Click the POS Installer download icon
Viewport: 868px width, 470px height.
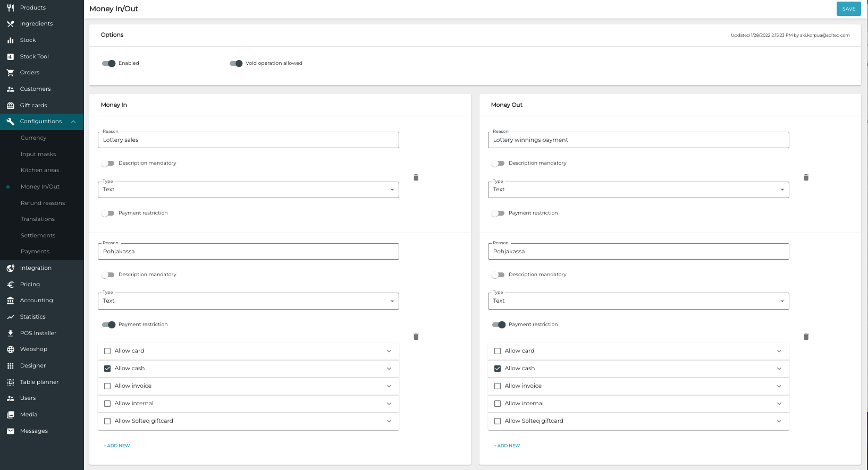10,334
